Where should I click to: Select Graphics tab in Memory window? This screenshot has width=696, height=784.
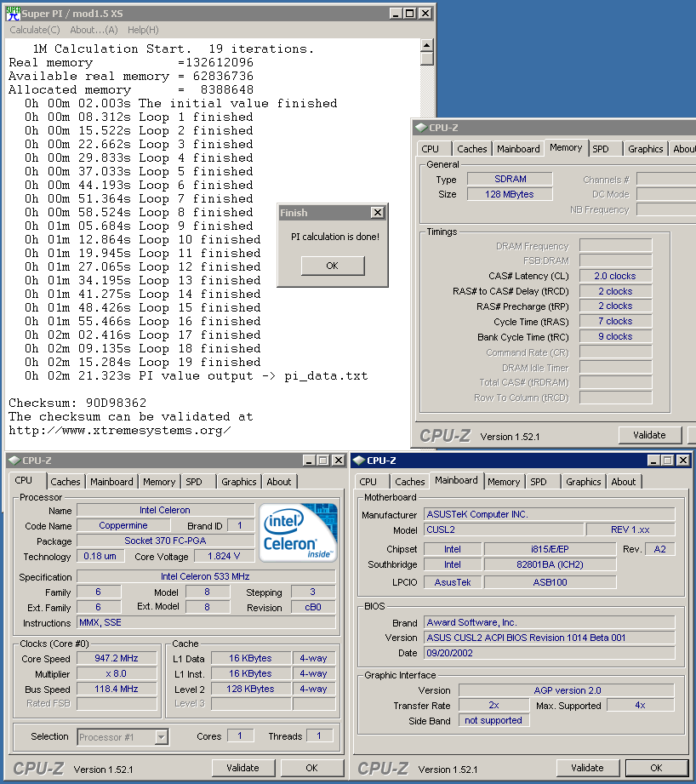645,149
